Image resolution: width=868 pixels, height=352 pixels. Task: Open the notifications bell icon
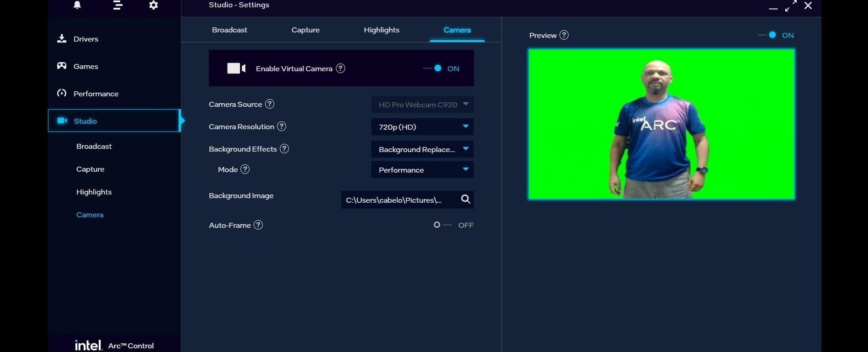click(x=77, y=5)
